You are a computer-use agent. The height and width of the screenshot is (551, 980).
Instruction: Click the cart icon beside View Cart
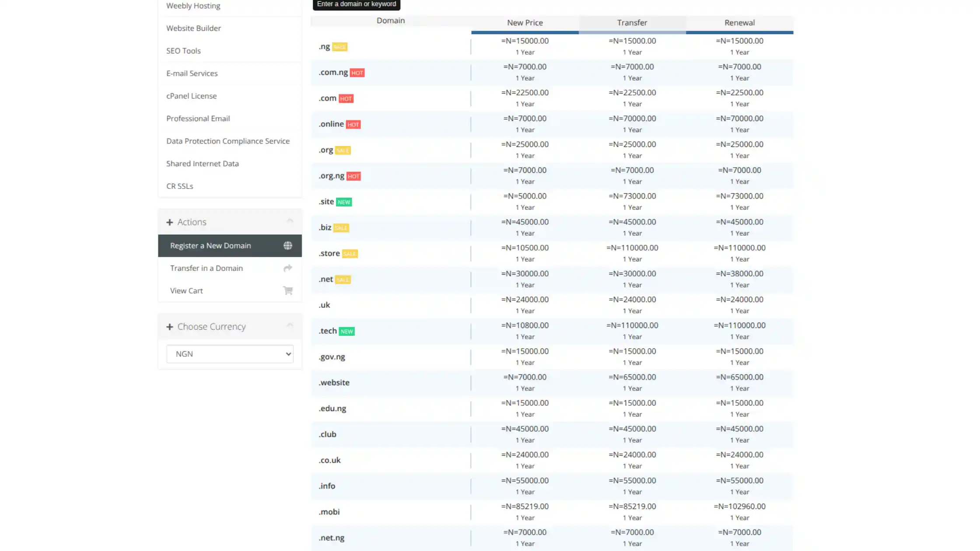click(287, 291)
